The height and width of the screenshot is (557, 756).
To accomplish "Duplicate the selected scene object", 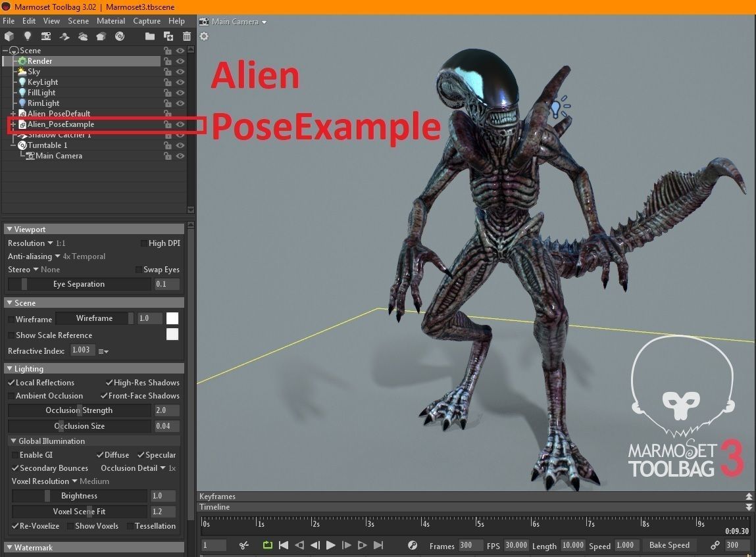I will click(x=168, y=36).
